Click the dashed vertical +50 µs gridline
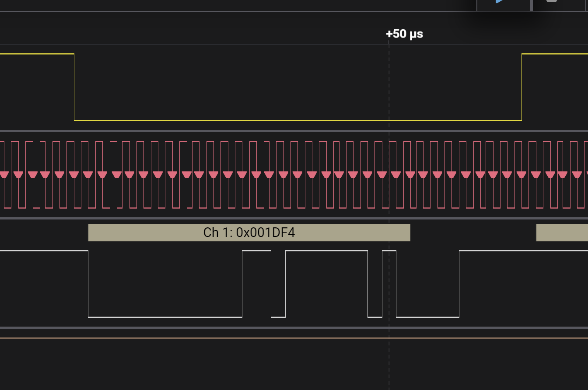This screenshot has width=588, height=390. coord(389,359)
